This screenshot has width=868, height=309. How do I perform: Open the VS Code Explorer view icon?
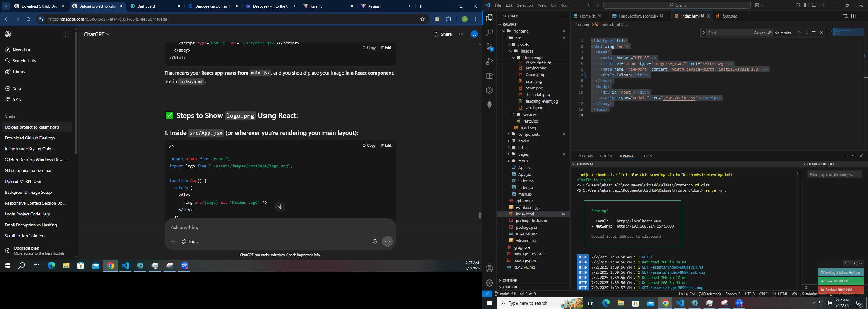(x=489, y=18)
